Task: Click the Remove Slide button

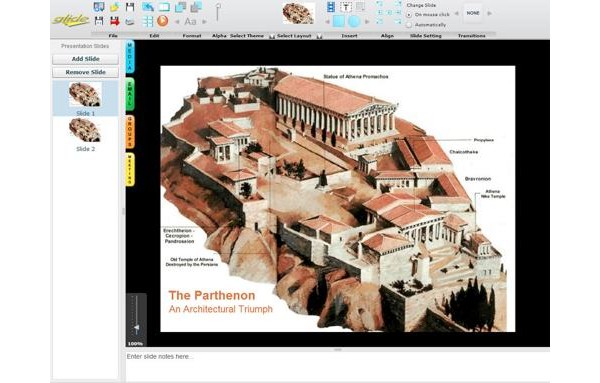Action: (85, 72)
